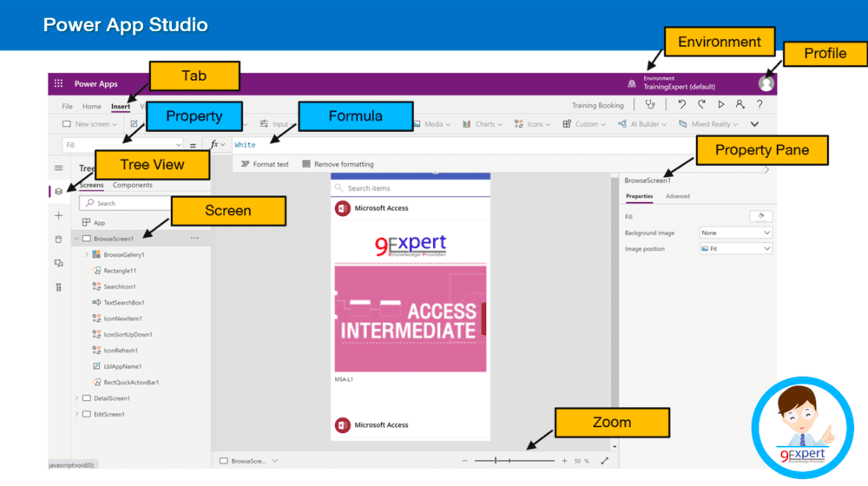Open the Media dropdown in ribbon
This screenshot has height=486, width=868.
click(x=432, y=124)
